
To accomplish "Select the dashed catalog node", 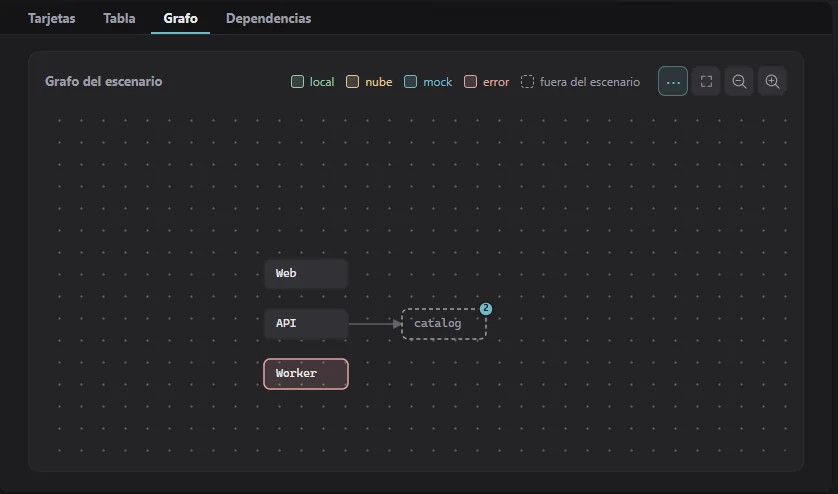I will [x=444, y=324].
